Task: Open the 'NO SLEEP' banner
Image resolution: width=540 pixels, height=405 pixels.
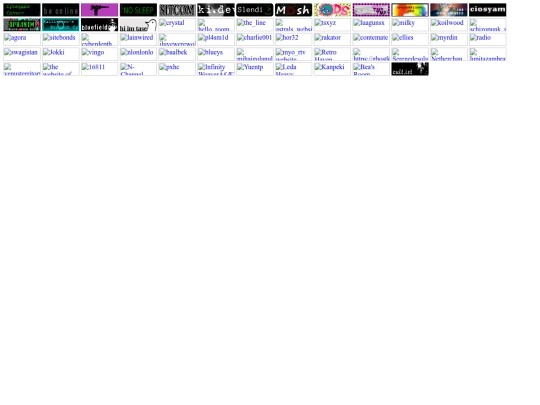Action: pyautogui.click(x=138, y=10)
